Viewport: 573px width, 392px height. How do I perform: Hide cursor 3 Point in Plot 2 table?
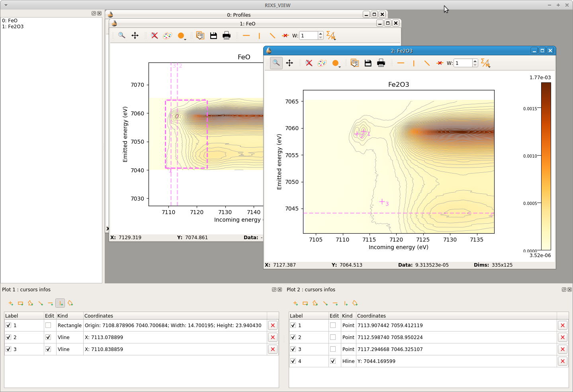(293, 349)
